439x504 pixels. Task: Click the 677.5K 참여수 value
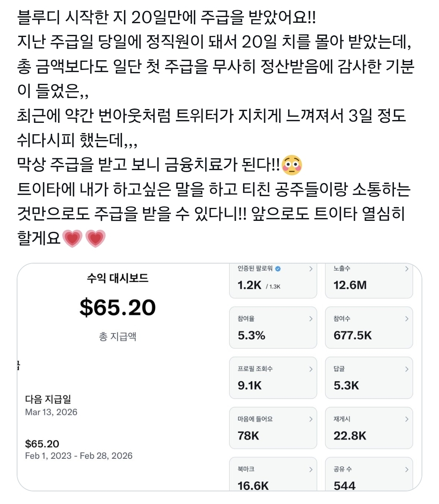click(x=352, y=336)
